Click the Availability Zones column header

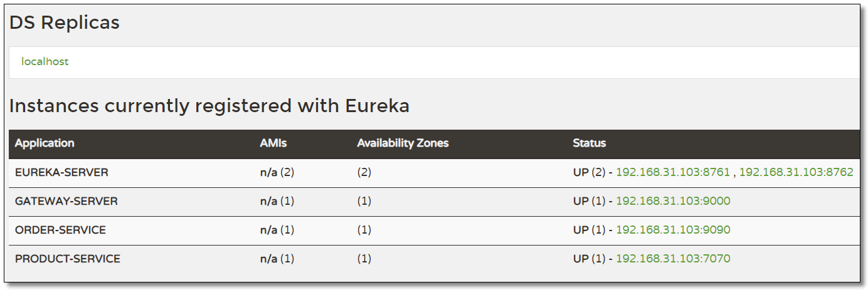[403, 143]
